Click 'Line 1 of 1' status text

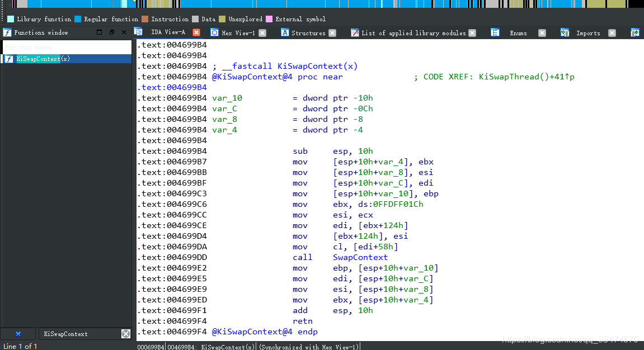(20, 346)
